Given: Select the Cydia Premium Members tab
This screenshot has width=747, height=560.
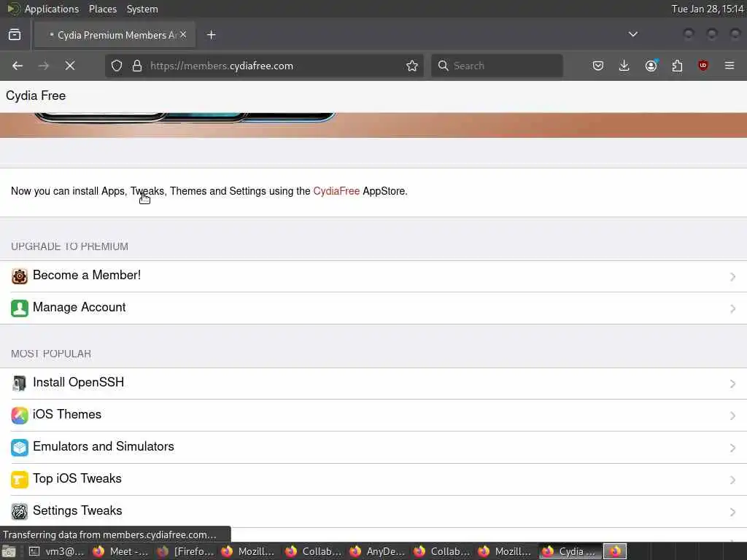Looking at the screenshot, I should tap(115, 35).
